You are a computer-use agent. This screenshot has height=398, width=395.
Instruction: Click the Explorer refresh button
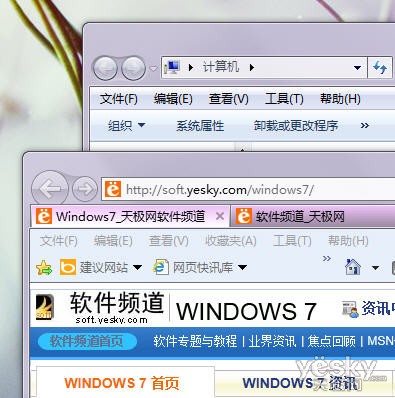click(380, 68)
